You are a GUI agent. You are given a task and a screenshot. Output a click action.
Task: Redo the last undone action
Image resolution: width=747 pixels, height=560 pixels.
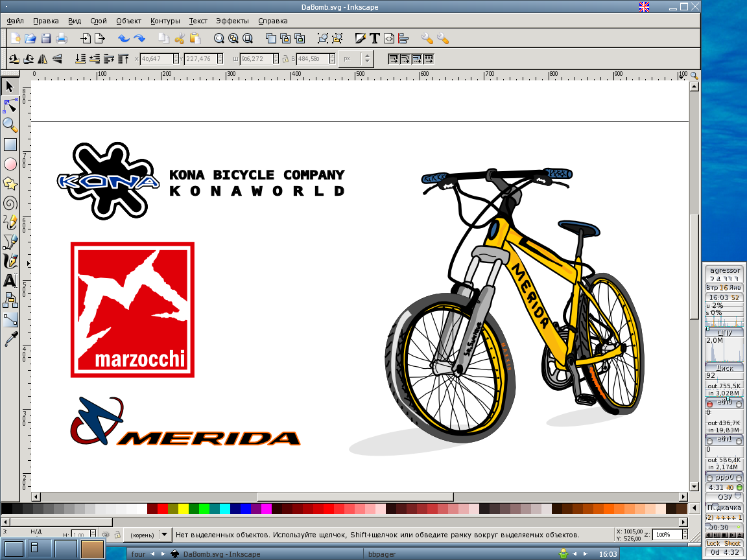tap(139, 39)
